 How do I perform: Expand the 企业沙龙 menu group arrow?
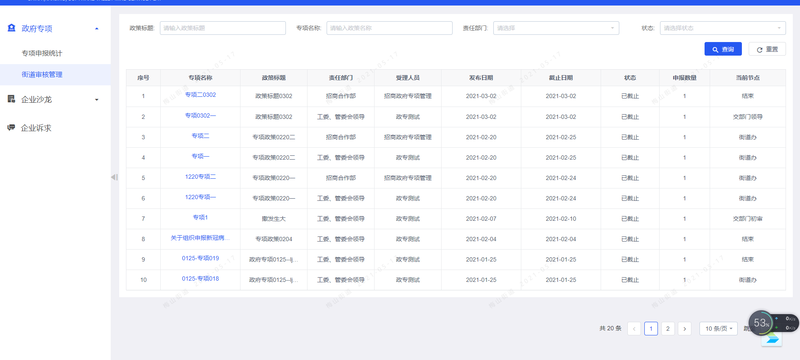tap(97, 99)
